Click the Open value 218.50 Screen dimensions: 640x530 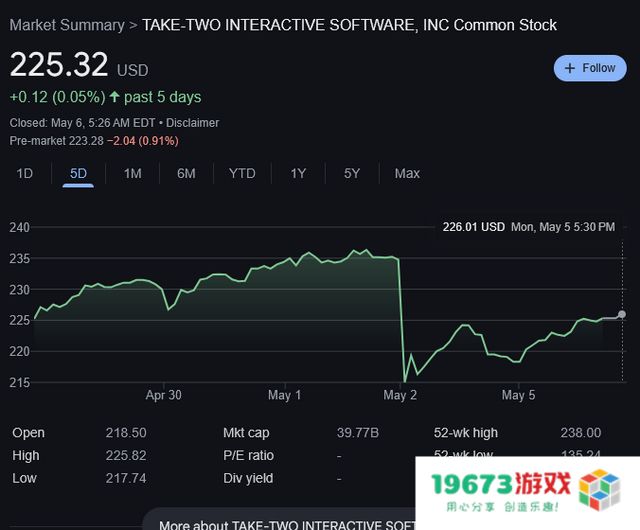click(x=126, y=433)
